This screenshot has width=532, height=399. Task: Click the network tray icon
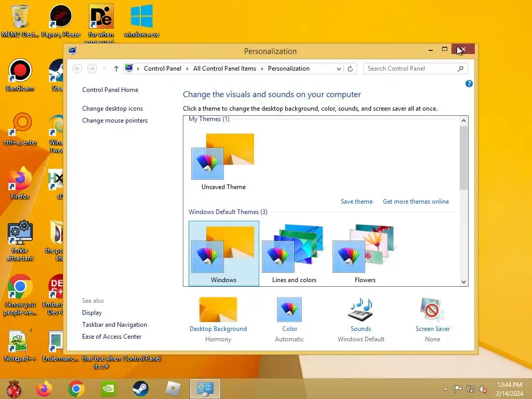(471, 389)
